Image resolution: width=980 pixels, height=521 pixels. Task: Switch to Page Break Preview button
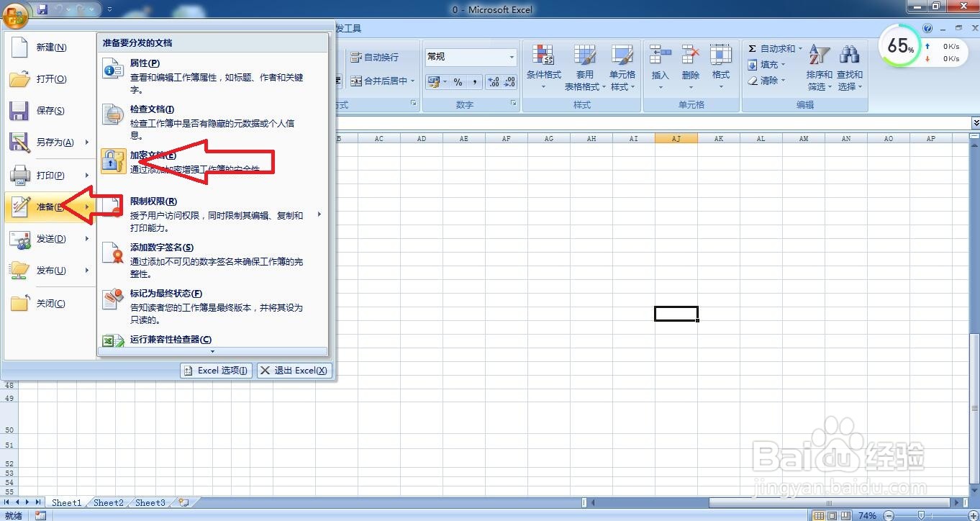coord(845,515)
